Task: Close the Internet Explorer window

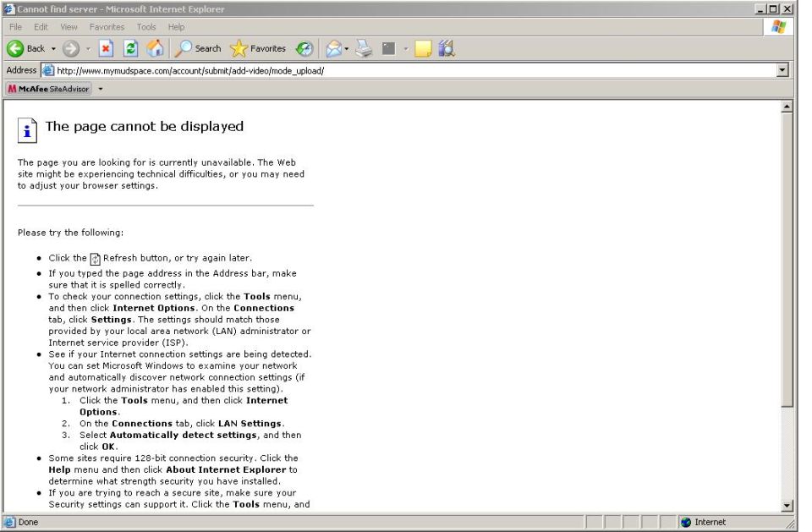Action: point(787,8)
